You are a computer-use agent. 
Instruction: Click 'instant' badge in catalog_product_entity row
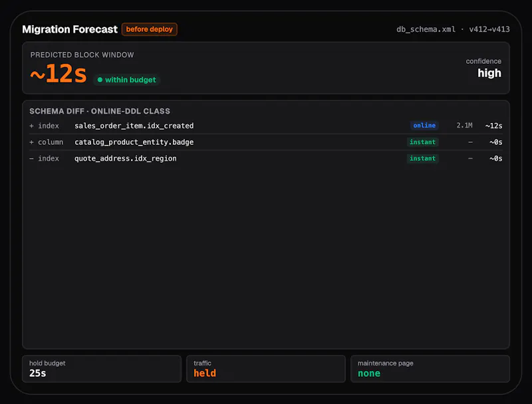(x=422, y=142)
